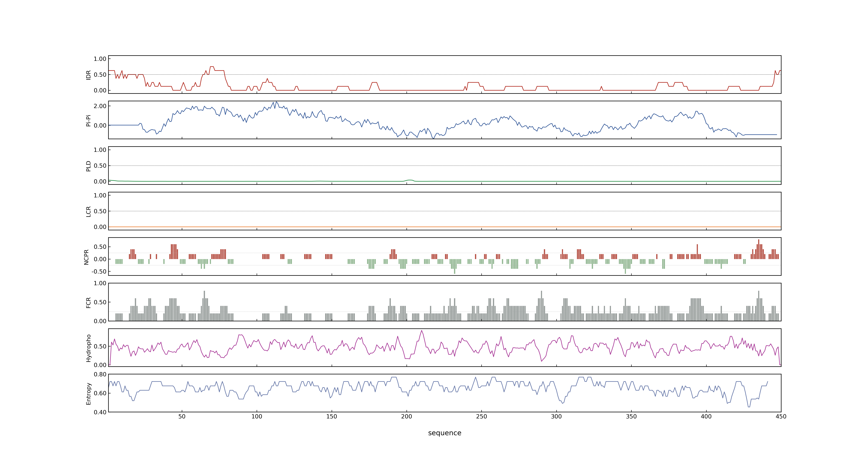Select x-axis tick label 100
This screenshot has width=868, height=463.
pos(257,416)
